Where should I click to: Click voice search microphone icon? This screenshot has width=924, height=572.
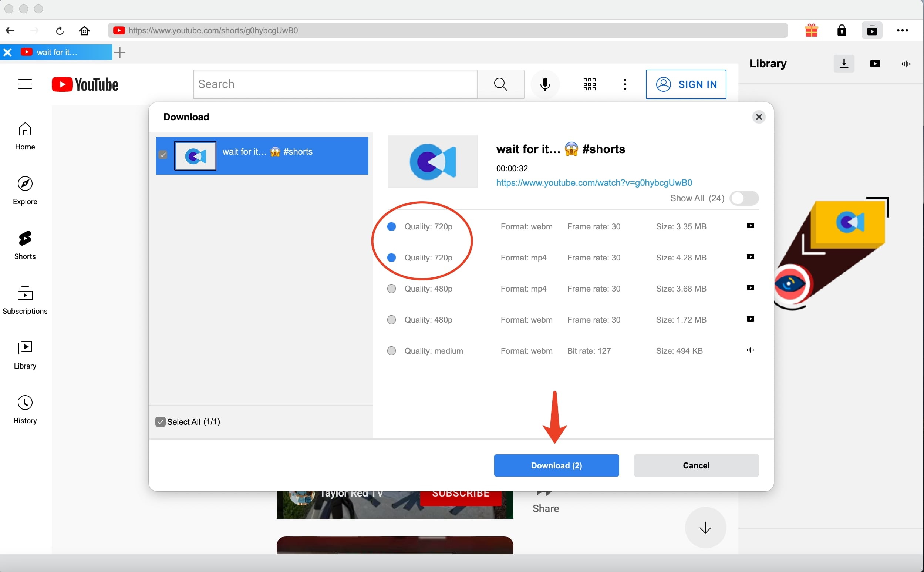(x=545, y=84)
